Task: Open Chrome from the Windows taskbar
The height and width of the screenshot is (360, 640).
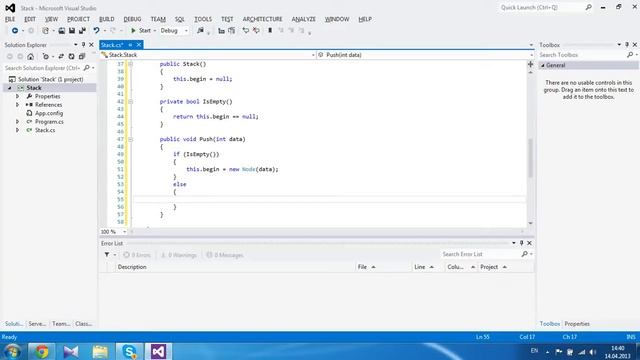Action: [41, 351]
